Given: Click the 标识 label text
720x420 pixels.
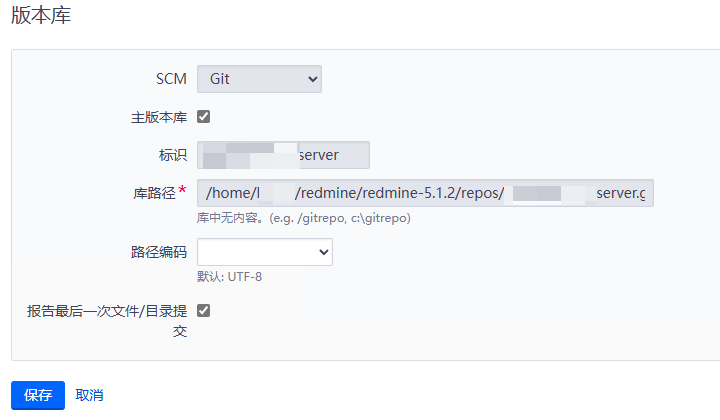Looking at the screenshot, I should click(x=173, y=155).
